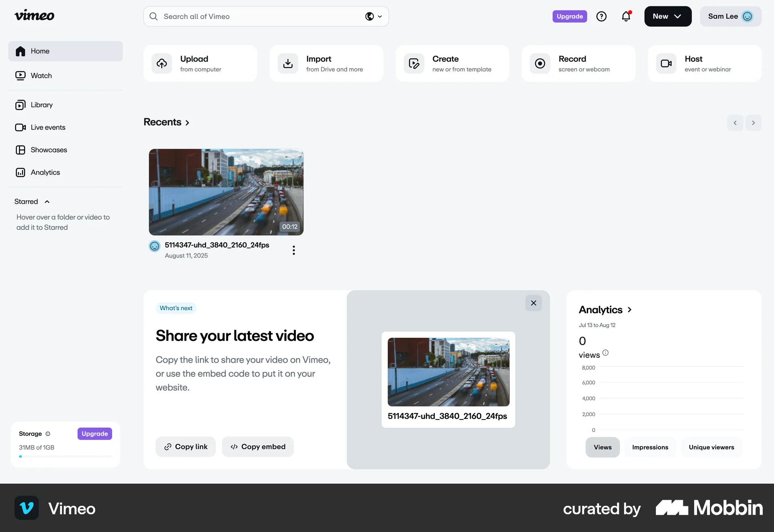Open the New dropdown menu
The height and width of the screenshot is (532, 774).
[667, 16]
